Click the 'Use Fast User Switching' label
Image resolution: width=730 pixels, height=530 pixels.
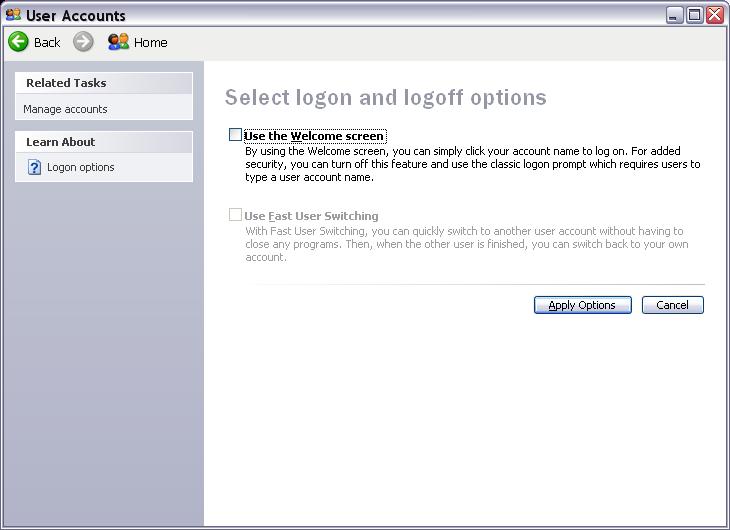tap(311, 216)
